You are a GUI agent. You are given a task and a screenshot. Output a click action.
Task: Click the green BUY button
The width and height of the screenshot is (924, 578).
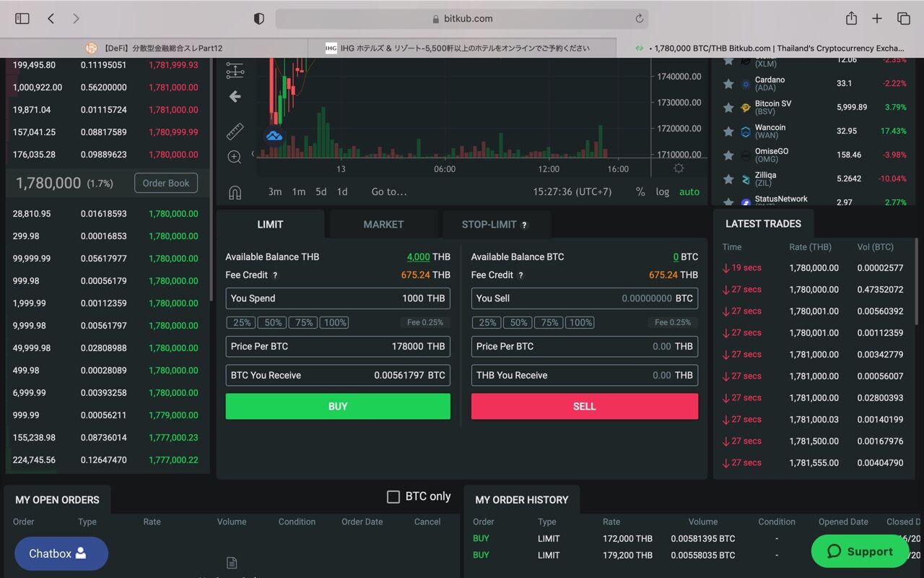click(x=338, y=406)
